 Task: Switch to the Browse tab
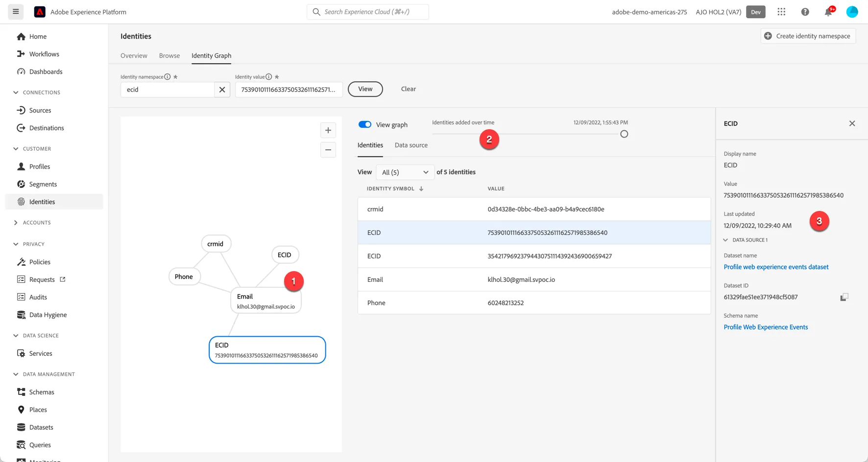169,56
